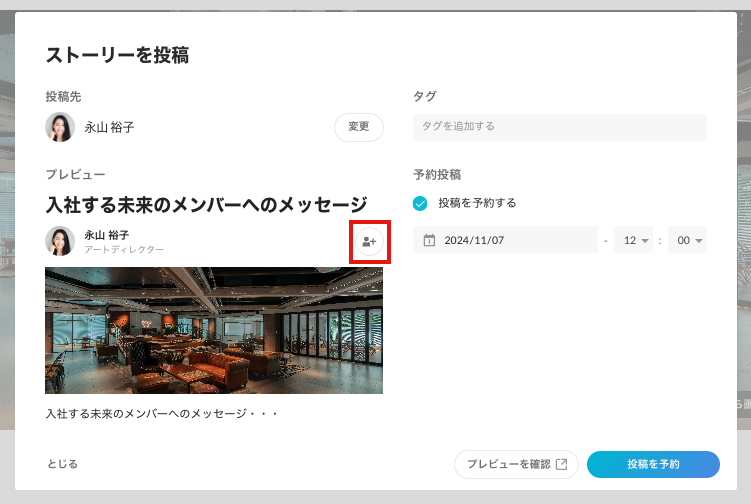Click the 投稿を予約する label text
The width and height of the screenshot is (751, 504).
(x=478, y=203)
